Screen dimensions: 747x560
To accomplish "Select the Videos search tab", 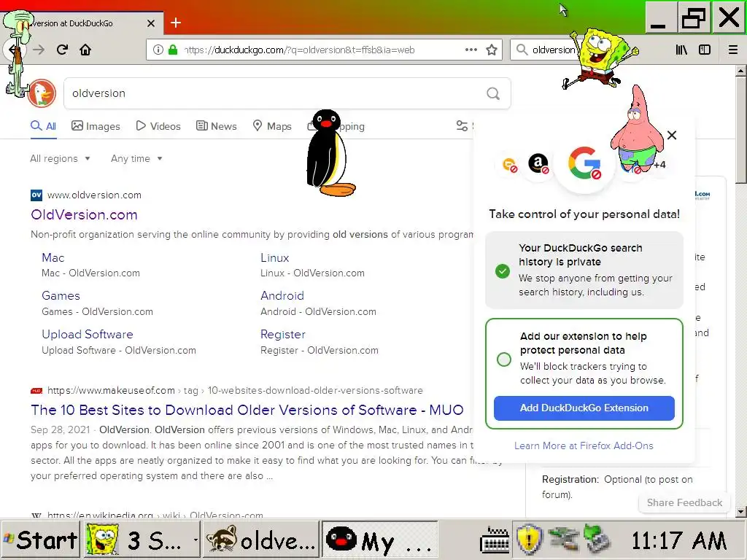I will pyautogui.click(x=158, y=126).
